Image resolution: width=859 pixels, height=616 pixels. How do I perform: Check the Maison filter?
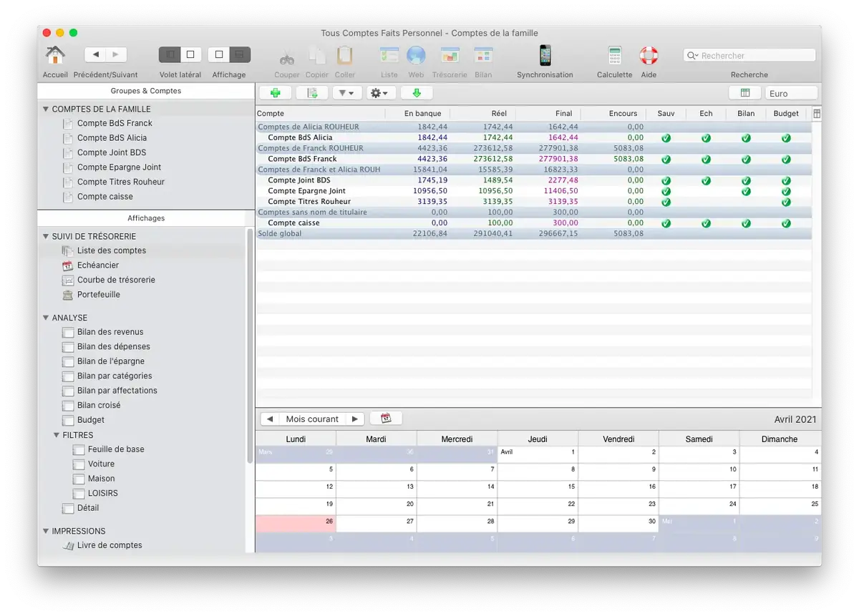pos(79,478)
